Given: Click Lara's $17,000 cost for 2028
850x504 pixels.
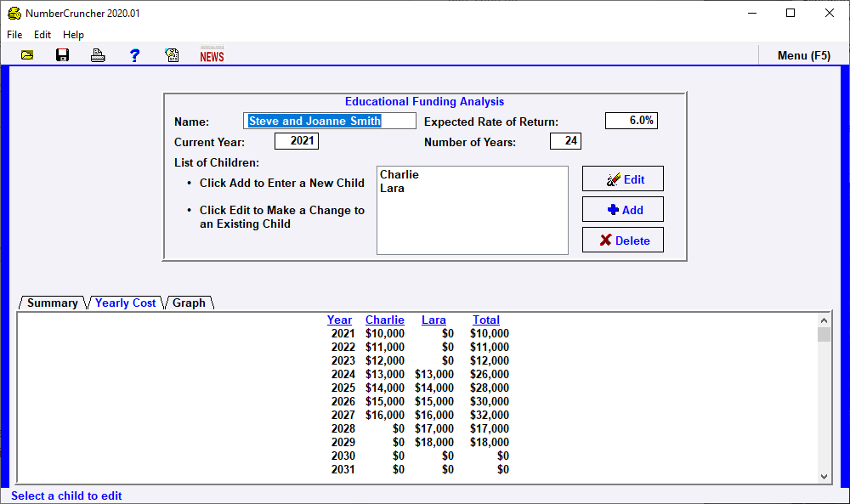Looking at the screenshot, I should click(434, 428).
